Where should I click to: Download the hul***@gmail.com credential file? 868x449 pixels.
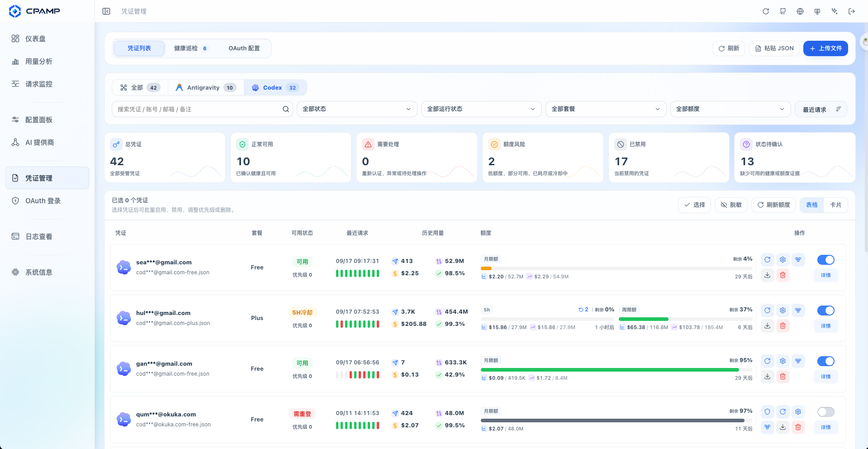pos(767,326)
